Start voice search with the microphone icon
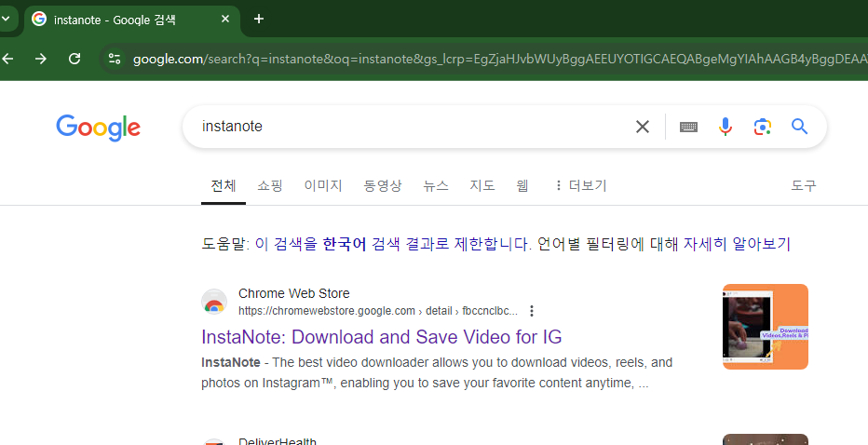The width and height of the screenshot is (868, 445). tap(726, 127)
